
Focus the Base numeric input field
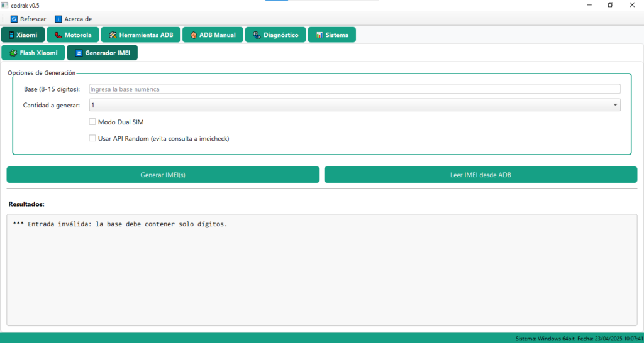[x=354, y=89]
